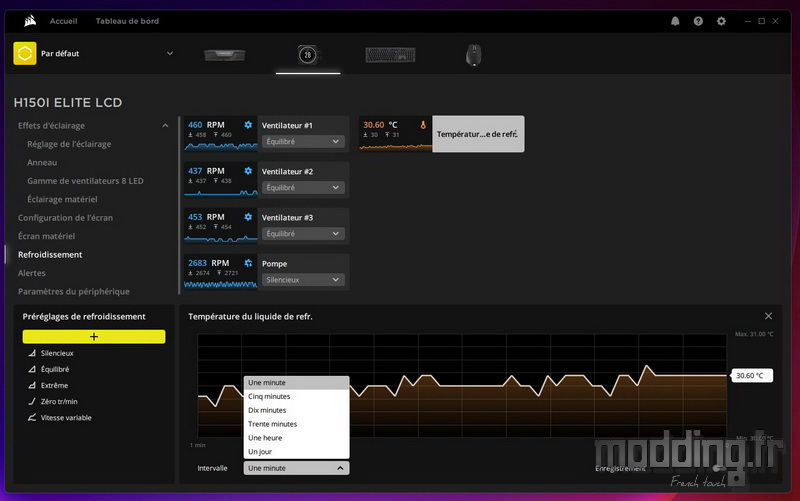The height and width of the screenshot is (501, 800).
Task: Open Ventilateur #3 Équilibré dropdown
Action: coord(303,233)
